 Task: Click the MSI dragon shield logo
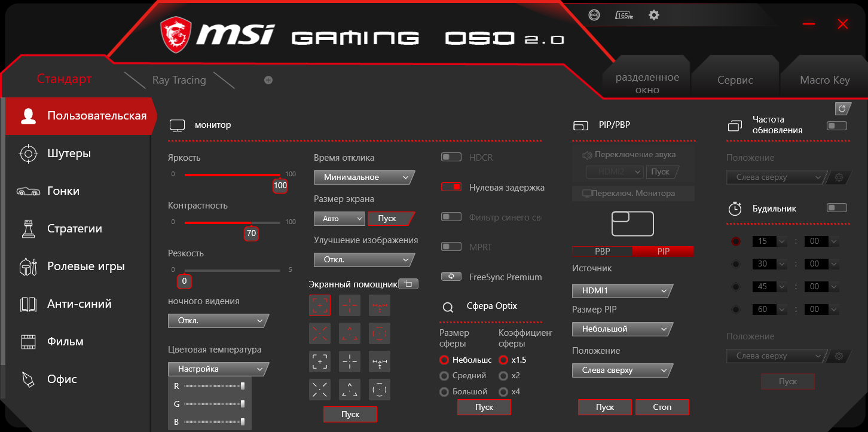[x=176, y=35]
